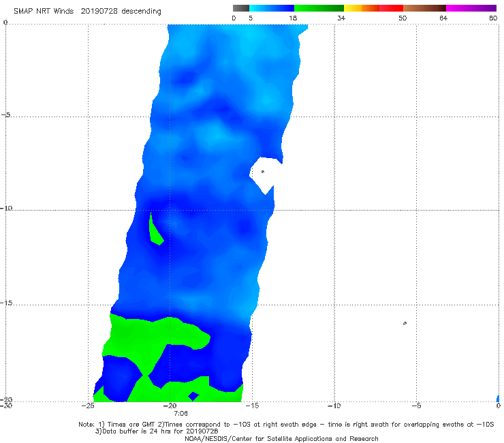
Task: Click the note line about data buffer
Action: click(x=157, y=431)
